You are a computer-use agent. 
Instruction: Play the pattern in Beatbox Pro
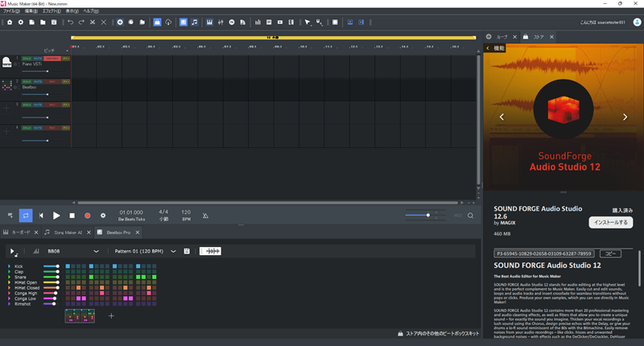click(x=13, y=251)
